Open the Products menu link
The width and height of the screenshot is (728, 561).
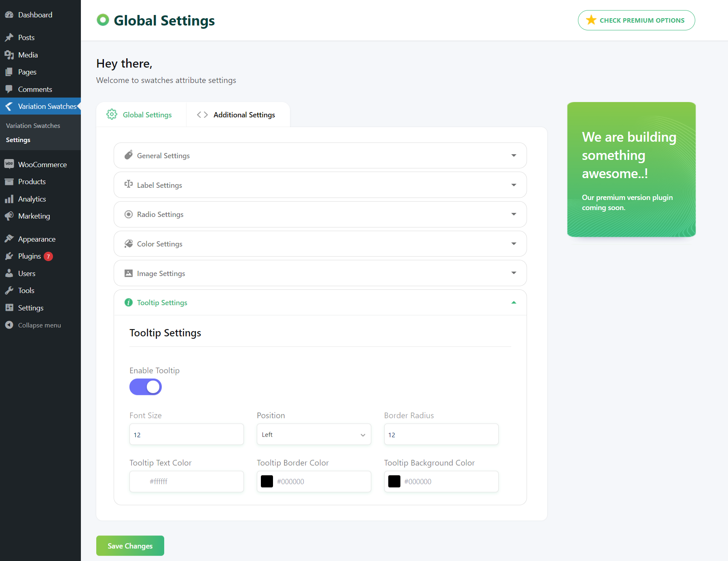pyautogui.click(x=40, y=182)
